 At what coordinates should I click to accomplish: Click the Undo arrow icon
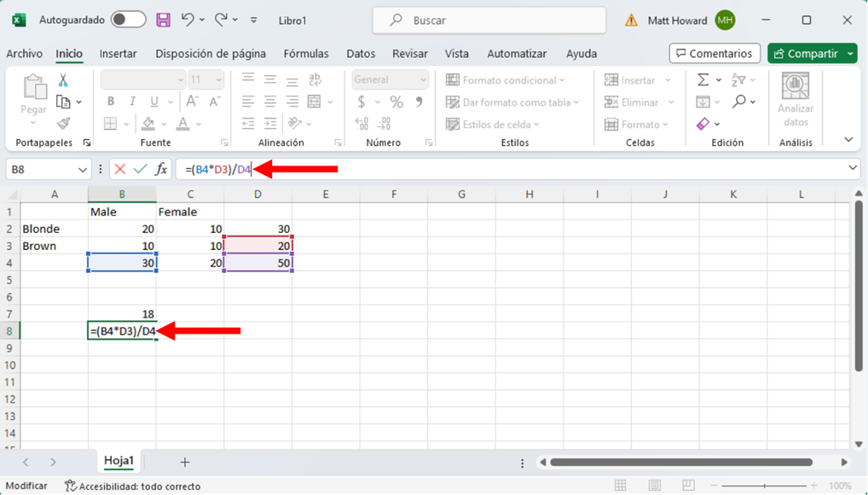[188, 20]
